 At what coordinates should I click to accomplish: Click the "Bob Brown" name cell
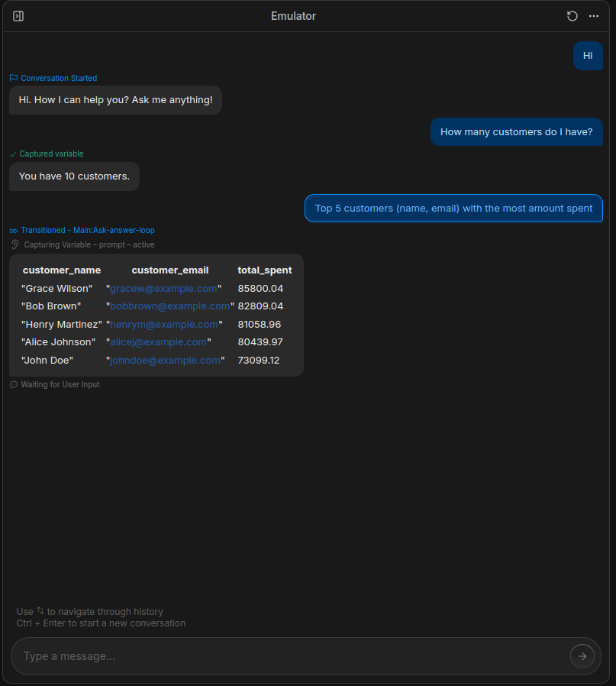pyautogui.click(x=51, y=306)
